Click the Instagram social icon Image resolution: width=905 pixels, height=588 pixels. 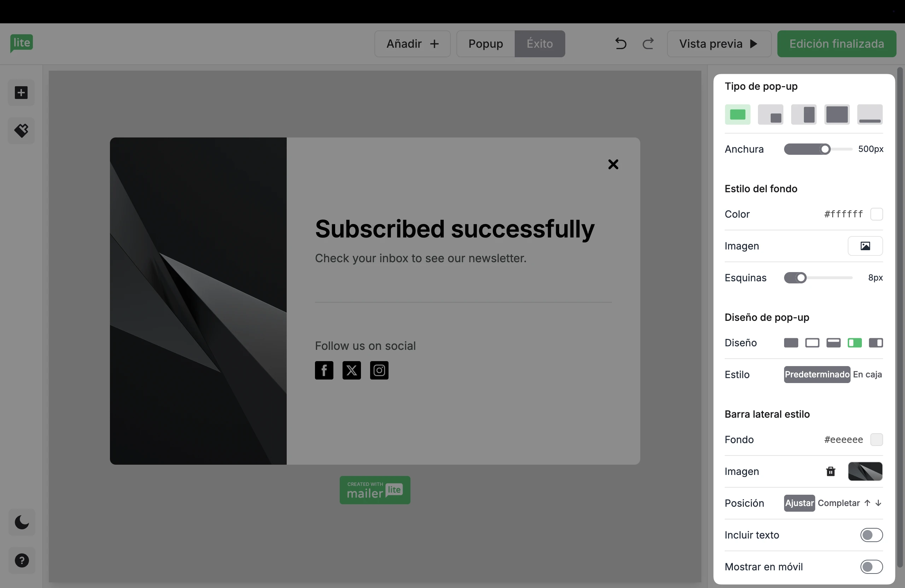point(379,370)
